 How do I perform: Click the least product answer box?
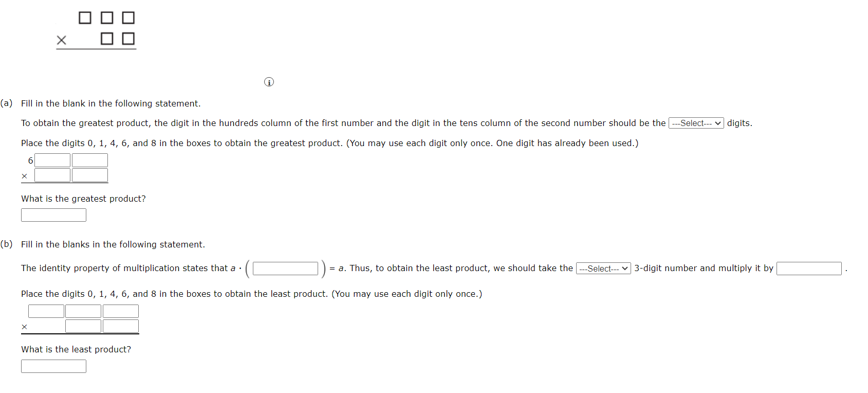tap(53, 366)
